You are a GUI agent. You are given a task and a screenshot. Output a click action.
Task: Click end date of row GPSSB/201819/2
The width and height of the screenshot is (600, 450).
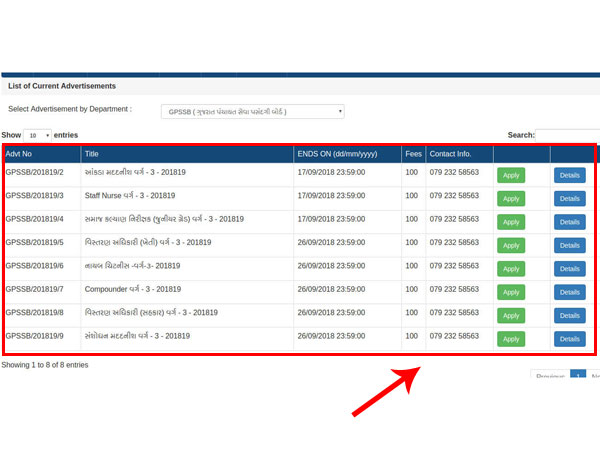(x=331, y=172)
